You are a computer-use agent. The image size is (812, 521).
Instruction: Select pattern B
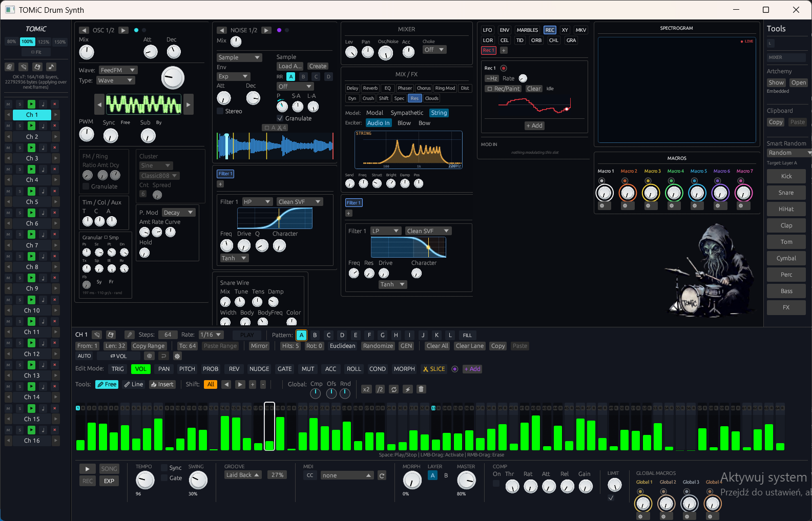point(315,335)
